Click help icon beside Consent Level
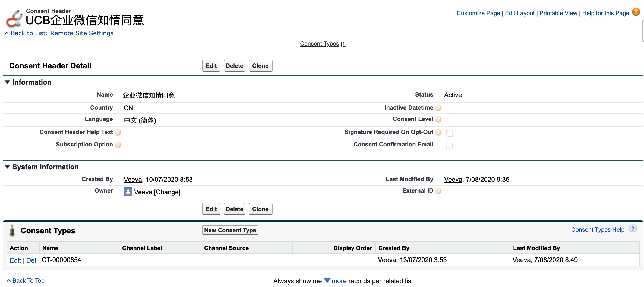Image resolution: width=644 pixels, height=287 pixels. point(438,119)
